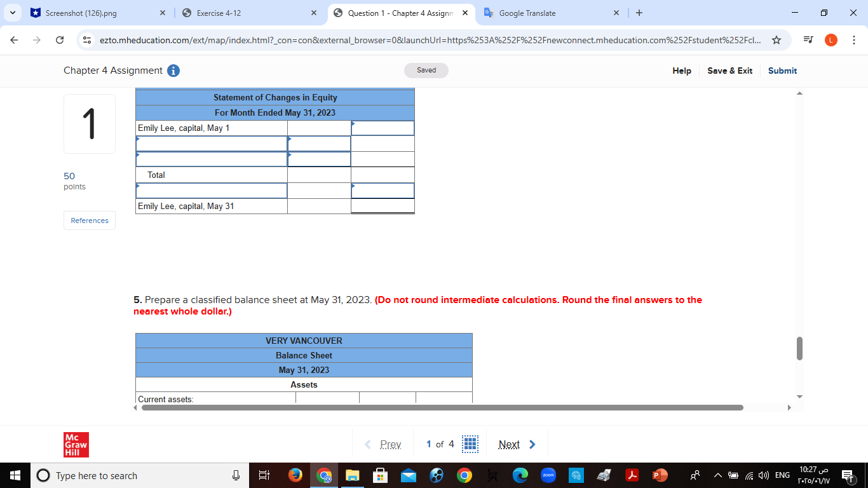
Task: Bookmark this page with star icon
Action: click(x=776, y=40)
